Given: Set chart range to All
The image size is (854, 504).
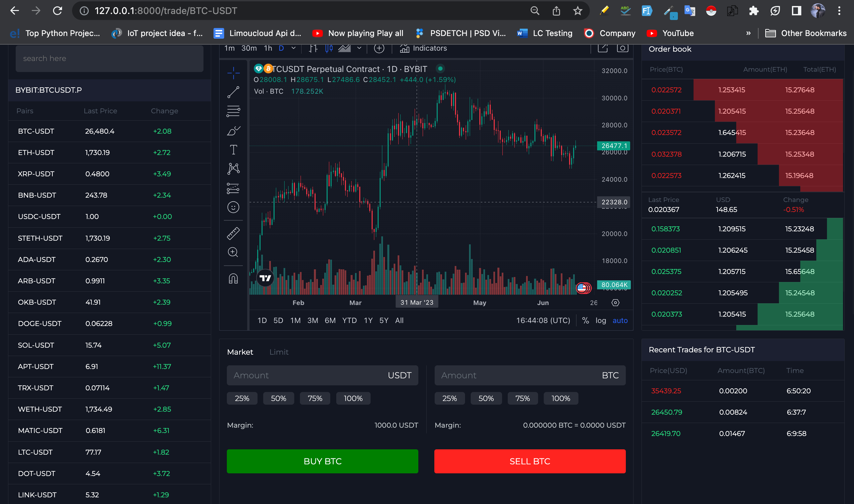Looking at the screenshot, I should [399, 320].
